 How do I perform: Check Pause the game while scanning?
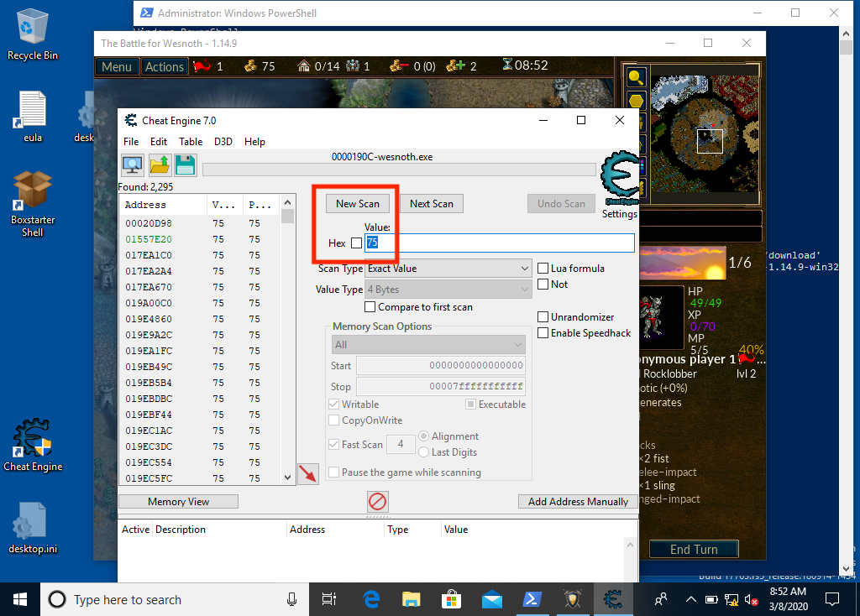pyautogui.click(x=333, y=472)
